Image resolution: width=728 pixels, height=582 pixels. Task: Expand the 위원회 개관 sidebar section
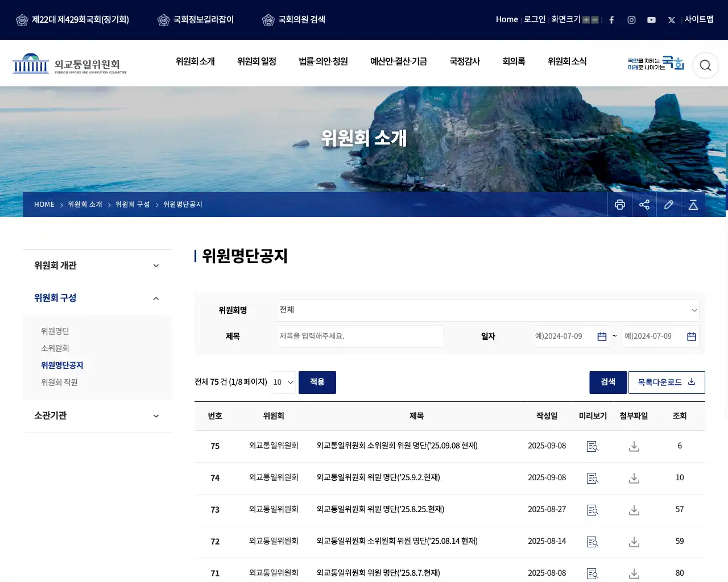pos(97,265)
